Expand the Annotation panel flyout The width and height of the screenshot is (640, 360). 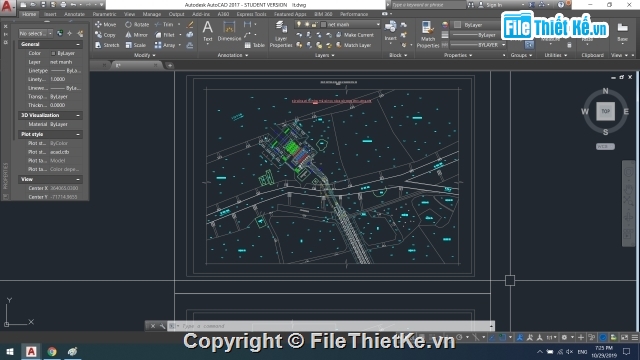click(x=233, y=55)
